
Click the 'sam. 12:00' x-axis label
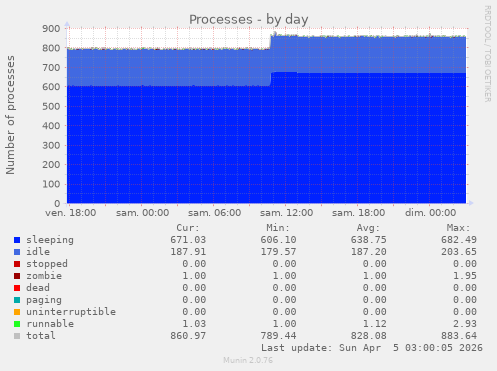click(x=286, y=213)
